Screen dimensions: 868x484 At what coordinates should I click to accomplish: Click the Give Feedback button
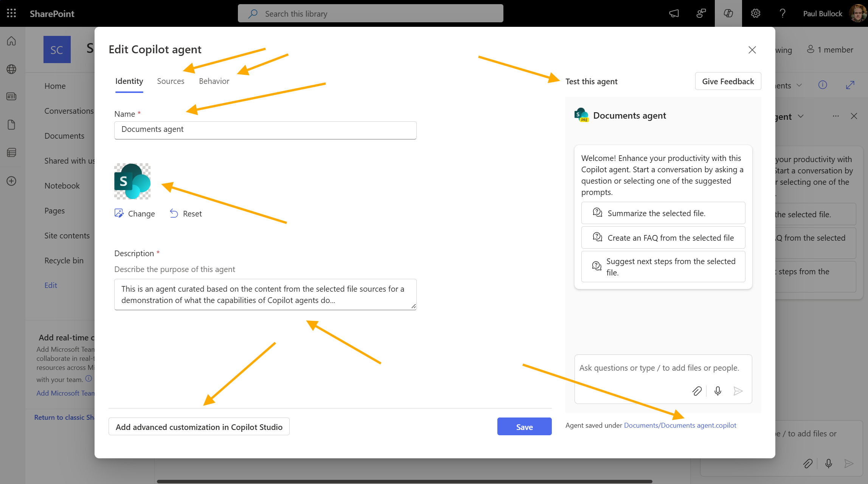coord(728,81)
